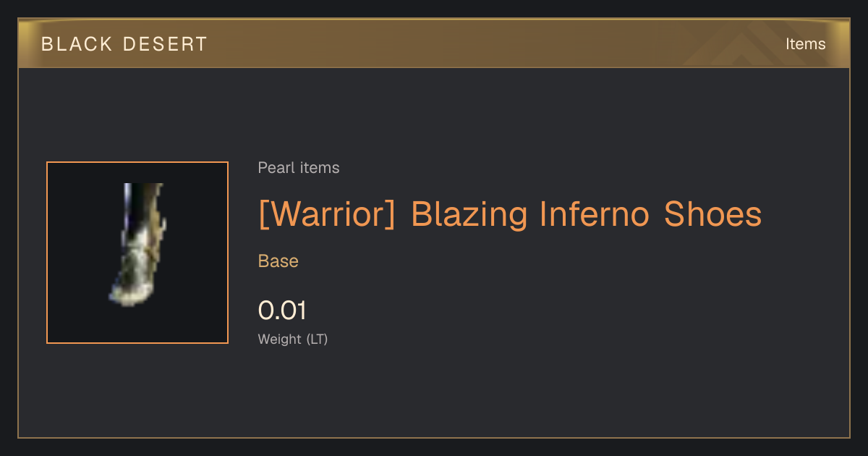Select the Base grade label
The width and height of the screenshot is (868, 456).
point(278,261)
